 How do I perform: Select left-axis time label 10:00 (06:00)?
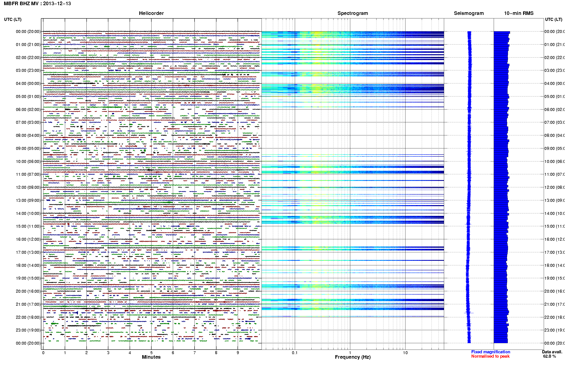[x=28, y=161]
